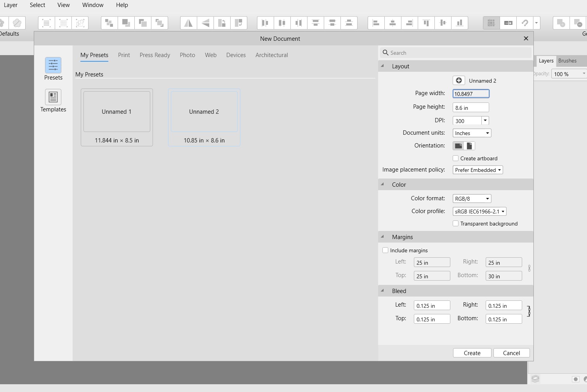Click the mask icon below the Layers panel

576,379
